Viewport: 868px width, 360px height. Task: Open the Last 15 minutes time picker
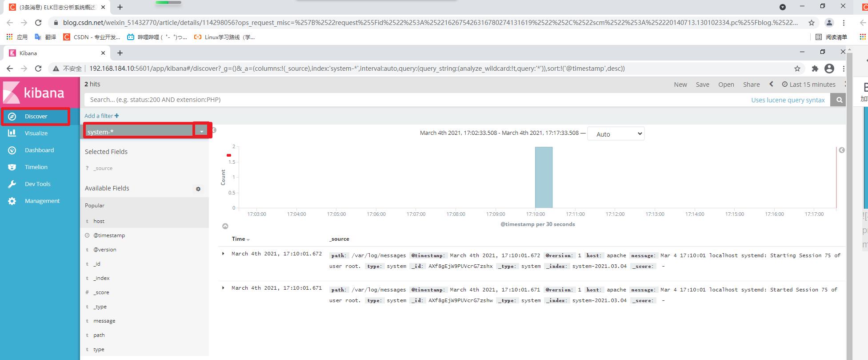[x=808, y=85]
